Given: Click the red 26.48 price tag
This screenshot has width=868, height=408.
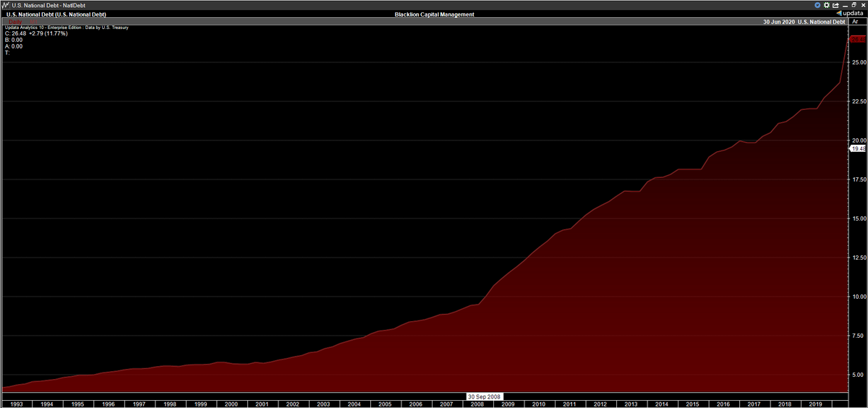Looking at the screenshot, I should click(858, 39).
